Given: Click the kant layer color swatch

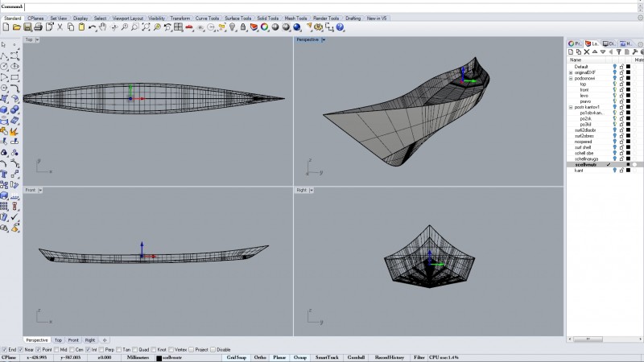Looking at the screenshot, I should (x=628, y=171).
